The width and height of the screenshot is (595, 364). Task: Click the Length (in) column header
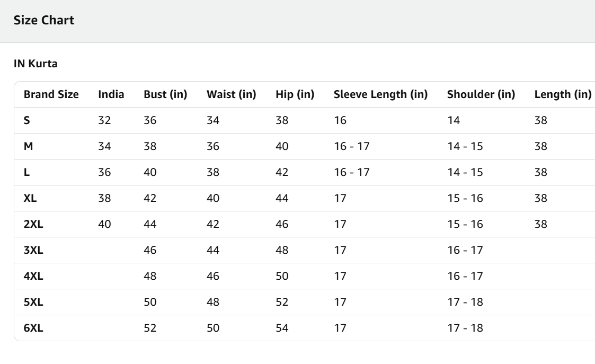[563, 95]
